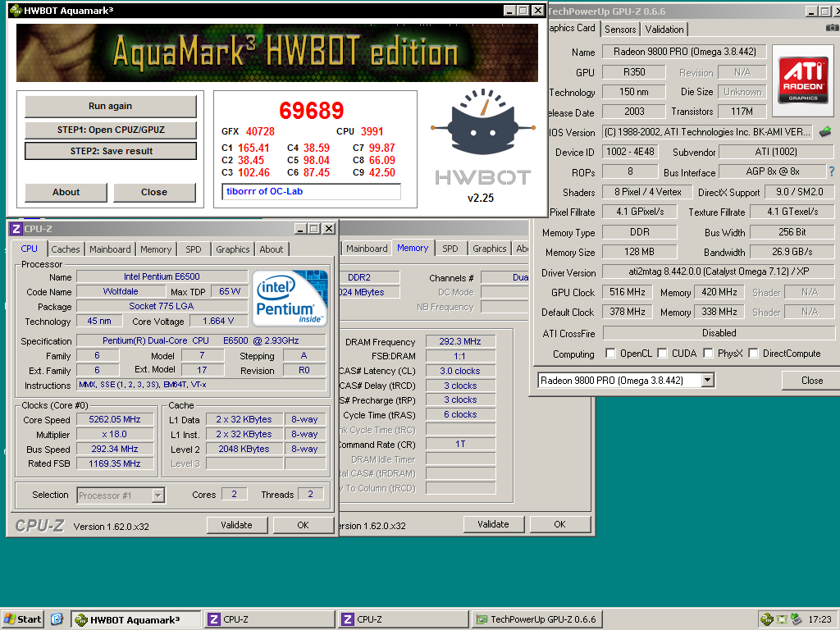Click the GPU Clock 516 MHz field
The height and width of the screenshot is (630, 840).
pyautogui.click(x=628, y=292)
